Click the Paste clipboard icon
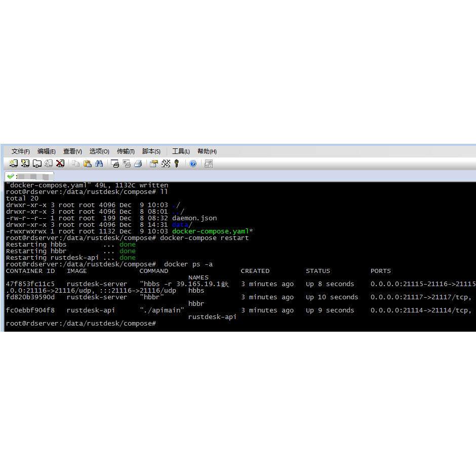Image resolution: width=476 pixels, height=476 pixels. [x=88, y=164]
